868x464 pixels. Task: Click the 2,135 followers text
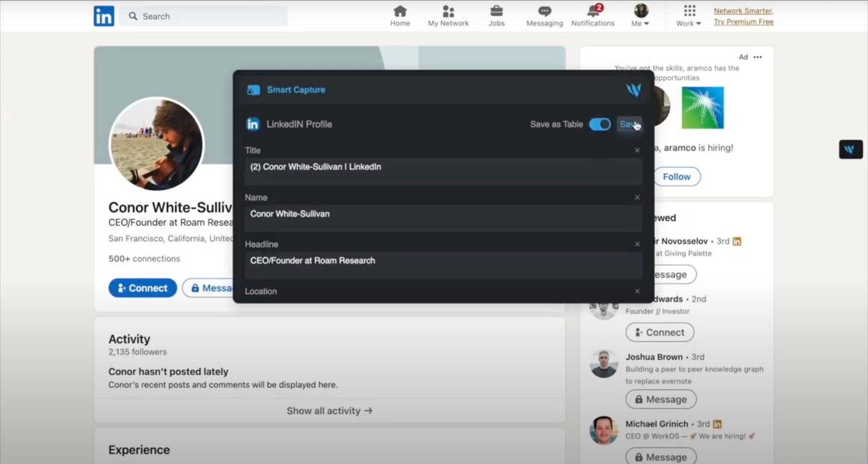(138, 352)
